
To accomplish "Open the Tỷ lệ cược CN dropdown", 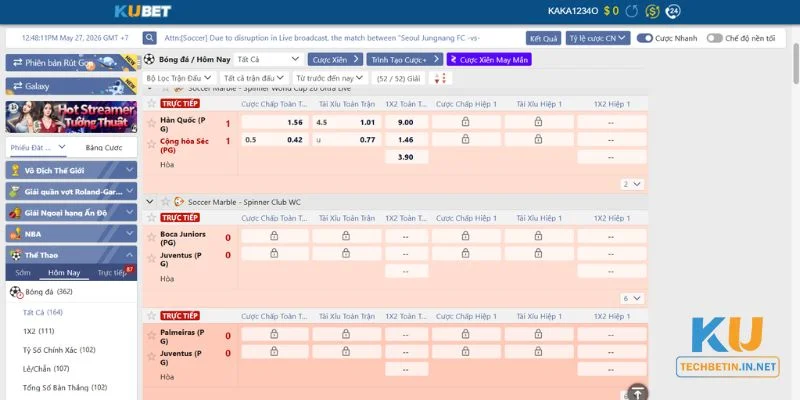I will click(x=598, y=38).
